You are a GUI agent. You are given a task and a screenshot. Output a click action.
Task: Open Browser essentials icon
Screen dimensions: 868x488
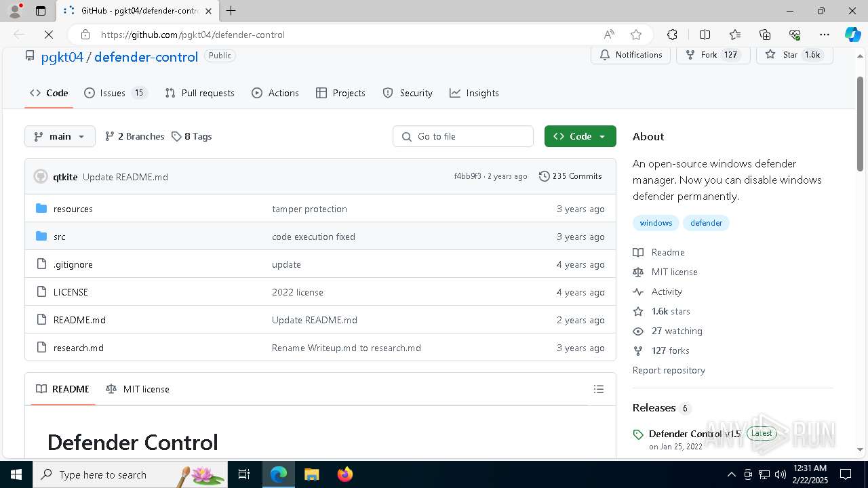[795, 35]
